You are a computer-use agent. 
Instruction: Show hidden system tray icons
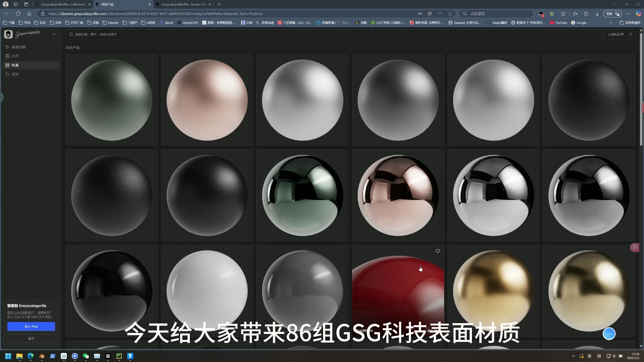click(x=573, y=356)
